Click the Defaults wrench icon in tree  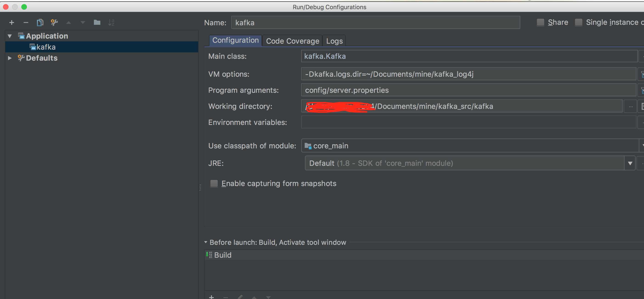point(21,58)
